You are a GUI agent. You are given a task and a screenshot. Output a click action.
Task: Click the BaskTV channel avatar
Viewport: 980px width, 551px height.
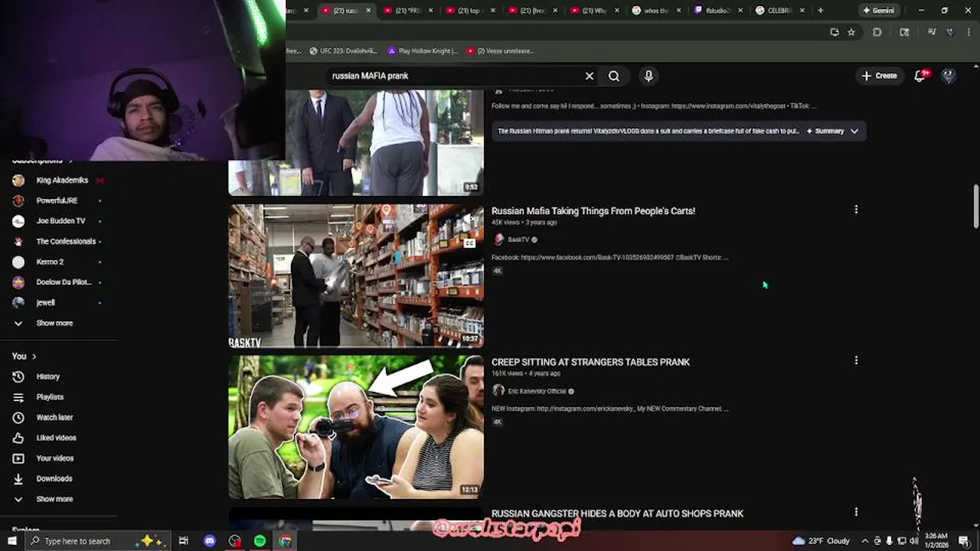click(x=498, y=240)
